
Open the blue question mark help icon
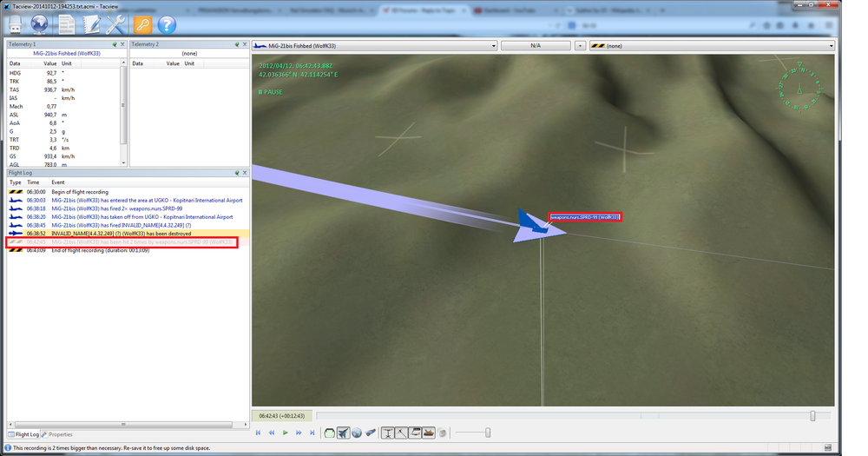(x=167, y=25)
